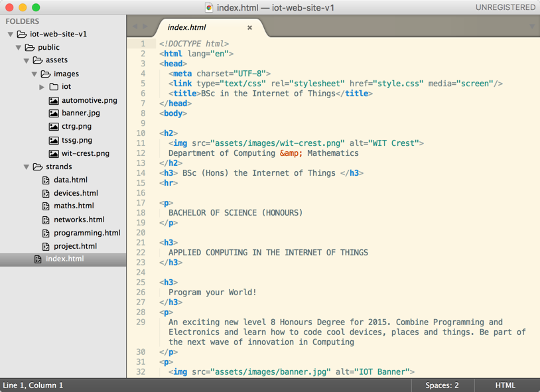The image size is (540, 392).
Task: Collapse the assets folder tree
Action: 27,61
